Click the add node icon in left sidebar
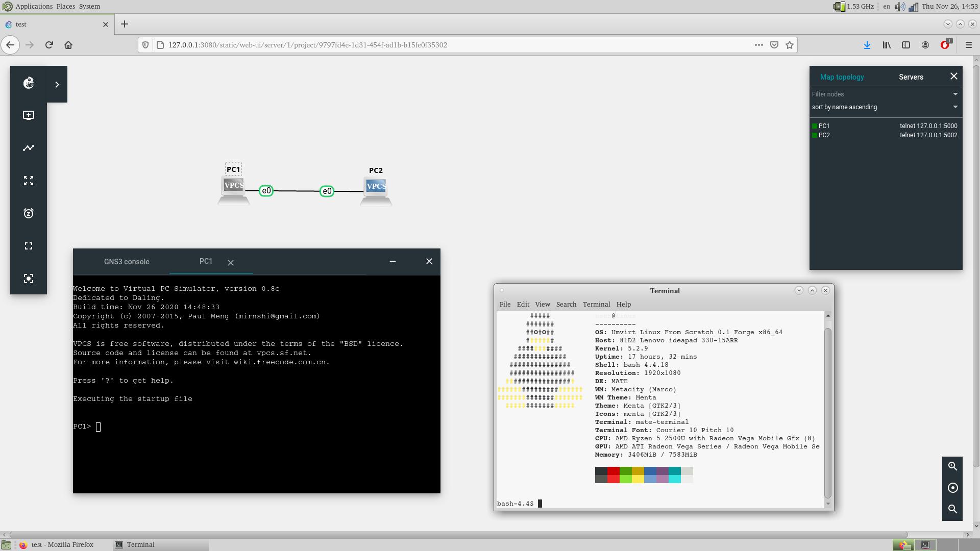 coord(29,115)
